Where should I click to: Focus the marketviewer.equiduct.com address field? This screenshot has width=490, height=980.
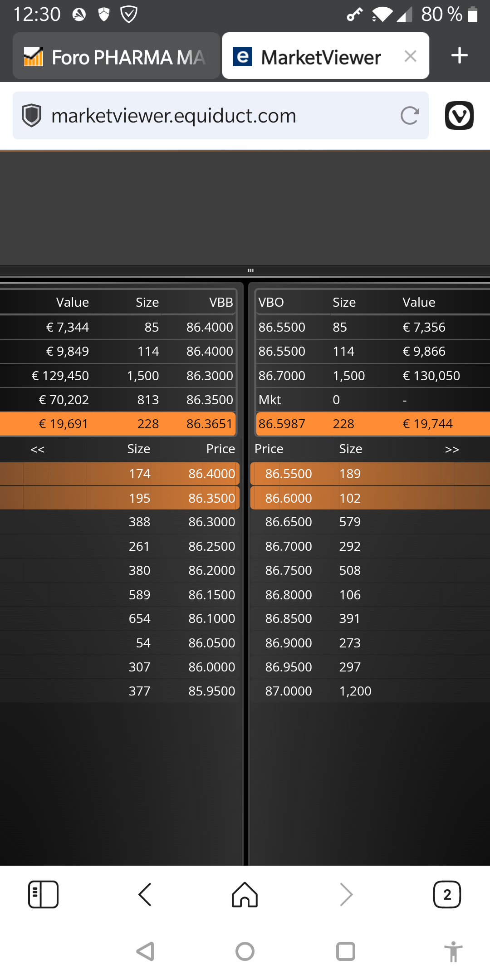pyautogui.click(x=220, y=116)
